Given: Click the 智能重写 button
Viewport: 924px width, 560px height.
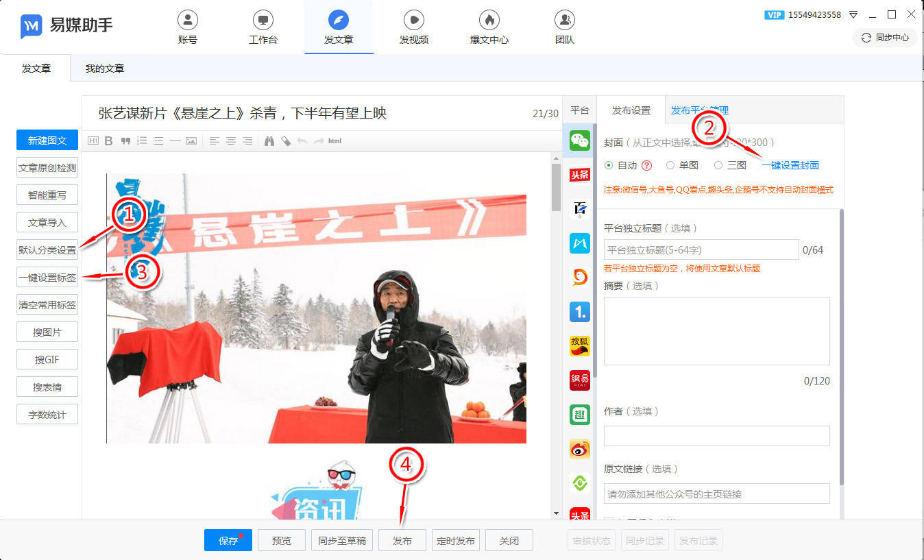Looking at the screenshot, I should click(x=47, y=195).
